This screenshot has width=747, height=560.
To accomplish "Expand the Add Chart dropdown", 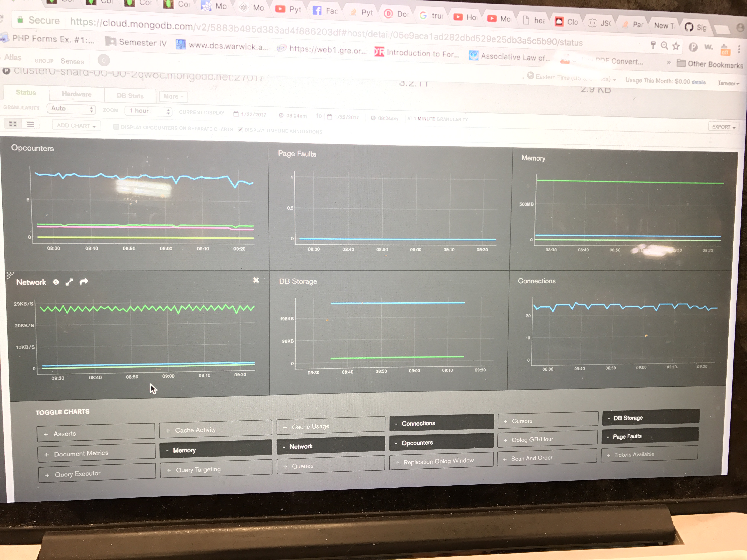I will [76, 126].
